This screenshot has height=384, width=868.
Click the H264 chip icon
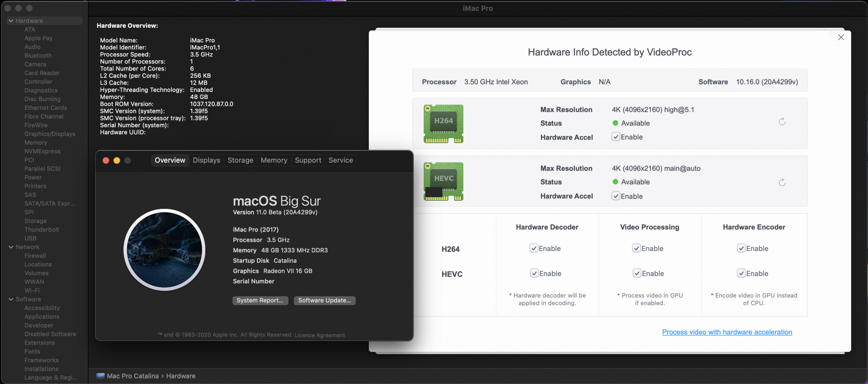(443, 124)
